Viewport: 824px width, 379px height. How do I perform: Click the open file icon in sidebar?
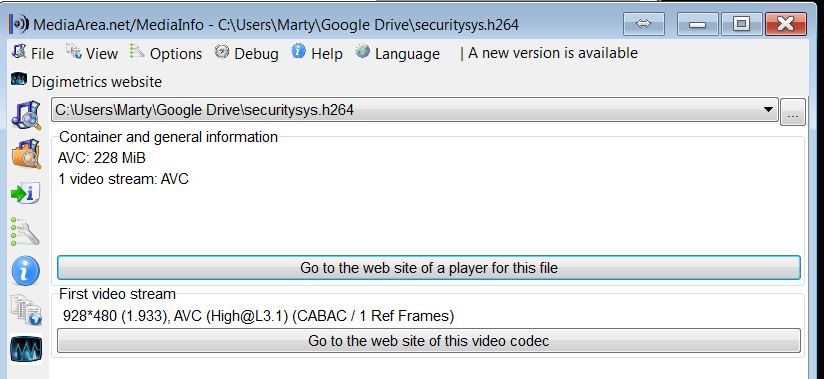(x=26, y=115)
